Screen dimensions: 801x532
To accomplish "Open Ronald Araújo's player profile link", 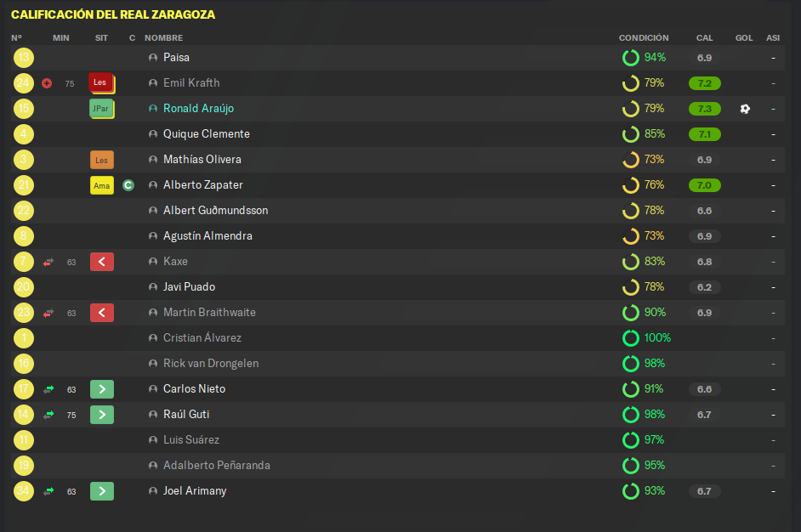I will point(198,108).
